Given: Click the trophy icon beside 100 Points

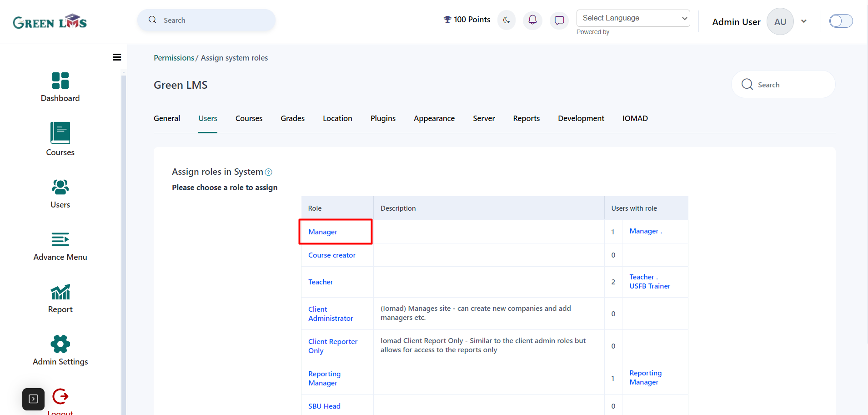Looking at the screenshot, I should coord(447,20).
